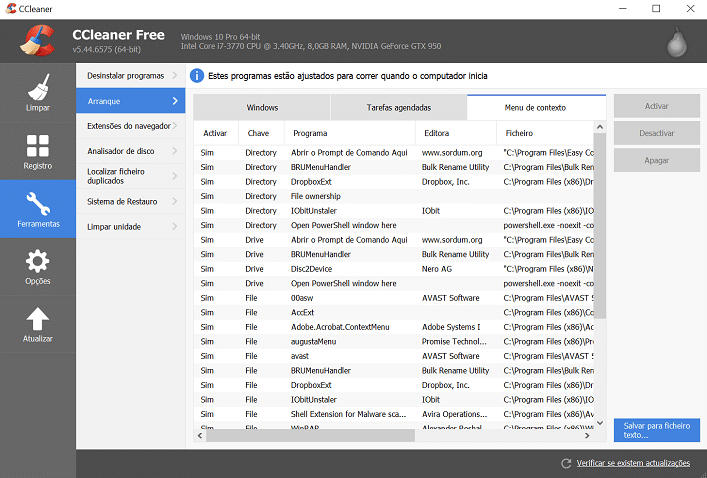This screenshot has height=478, width=707.
Task: Click the refresh icon beside update link
Action: (x=566, y=463)
